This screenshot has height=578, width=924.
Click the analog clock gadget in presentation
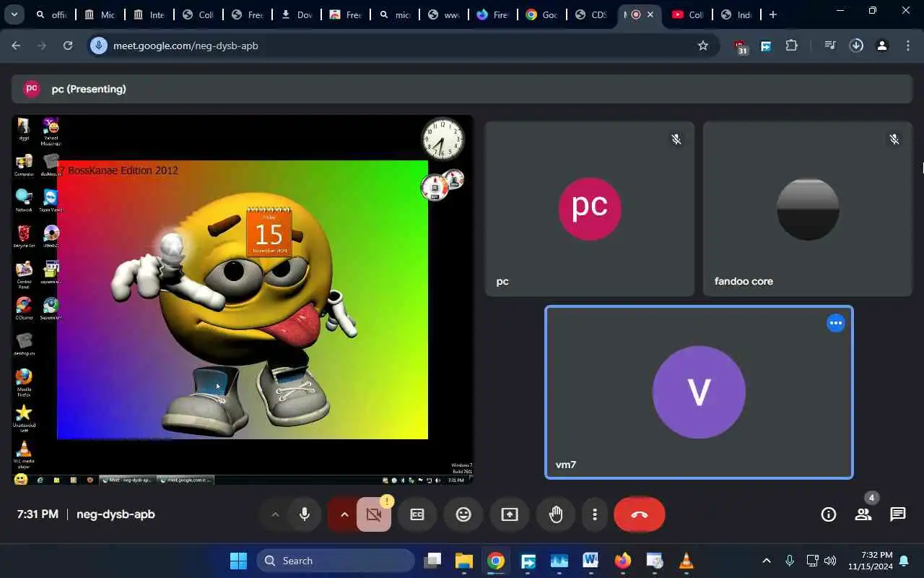(x=442, y=139)
